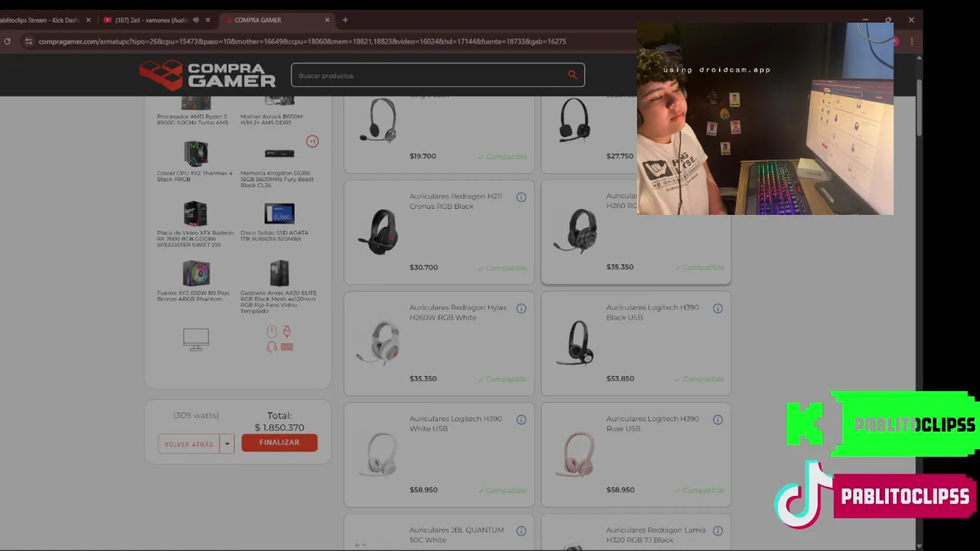980x551 pixels.
Task: Close the COMPRA GAMER tab
Action: pyautogui.click(x=328, y=20)
